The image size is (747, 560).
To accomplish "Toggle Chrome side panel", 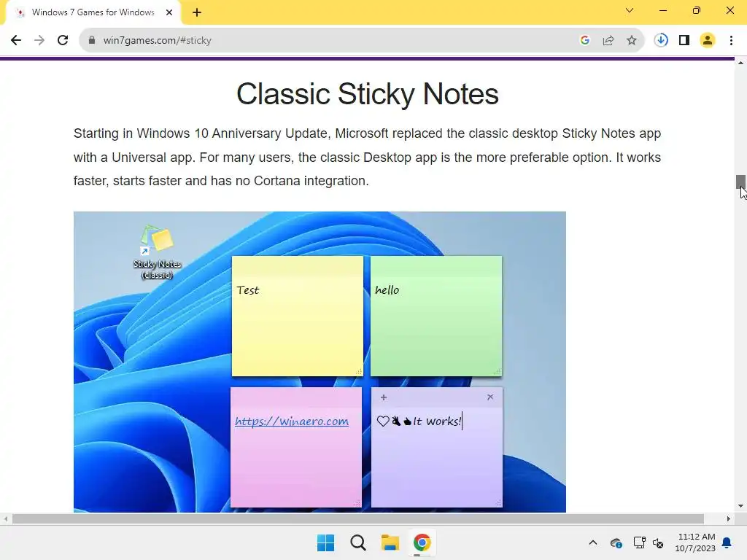I will (x=684, y=41).
